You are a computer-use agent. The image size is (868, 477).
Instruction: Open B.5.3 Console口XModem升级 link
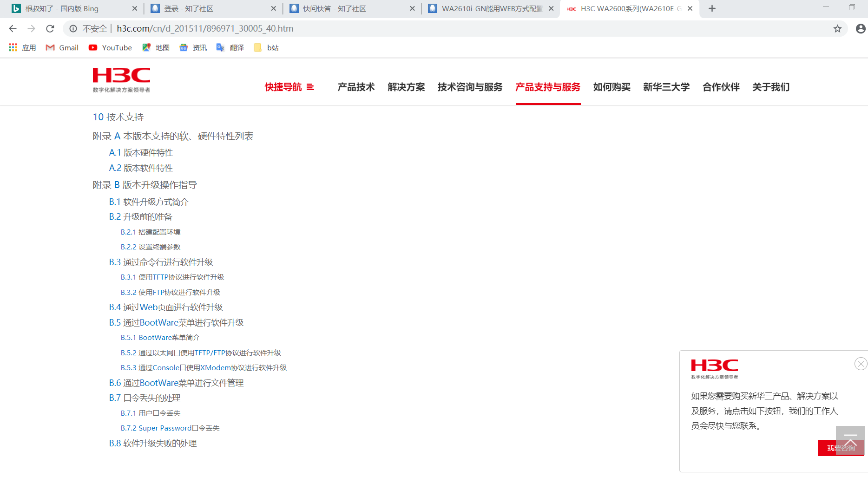tap(204, 368)
